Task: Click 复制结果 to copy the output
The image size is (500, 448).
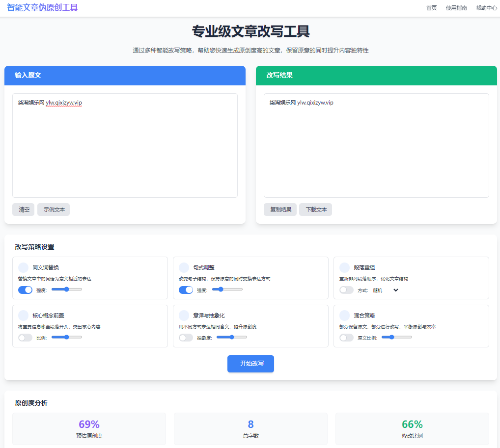Action: [x=280, y=210]
